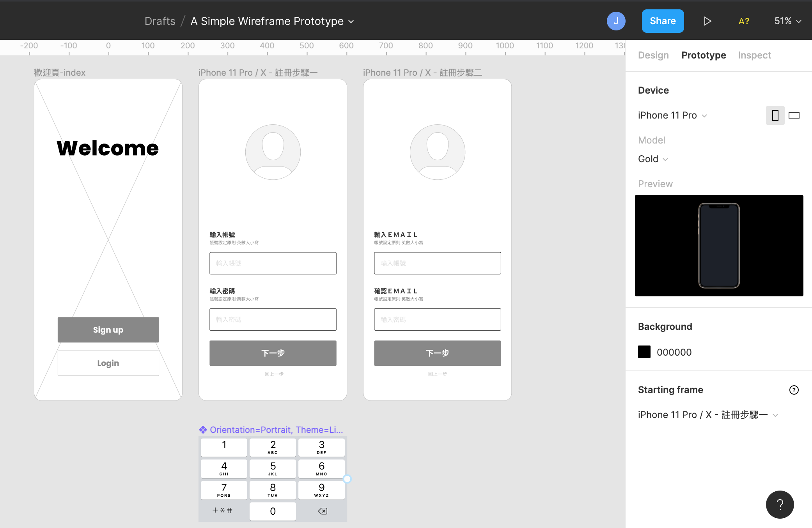812x528 pixels.
Task: Click the device preview thumbnail
Action: click(719, 246)
